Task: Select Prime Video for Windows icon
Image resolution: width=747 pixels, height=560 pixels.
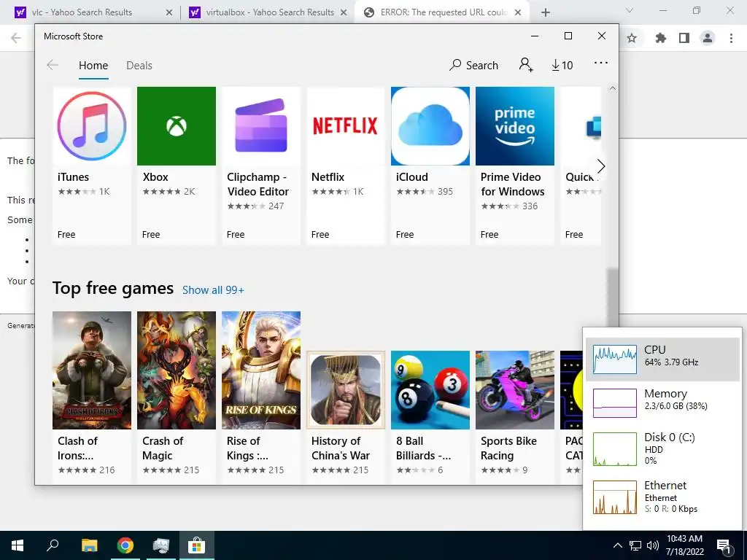Action: [x=515, y=125]
